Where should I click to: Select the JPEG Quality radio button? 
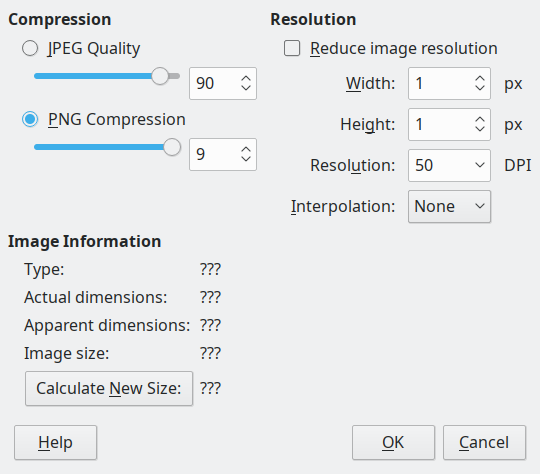pyautogui.click(x=30, y=48)
